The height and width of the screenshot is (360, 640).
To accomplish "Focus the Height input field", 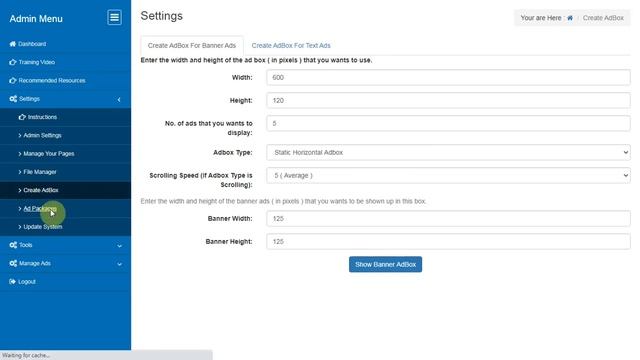I will pyautogui.click(x=448, y=100).
